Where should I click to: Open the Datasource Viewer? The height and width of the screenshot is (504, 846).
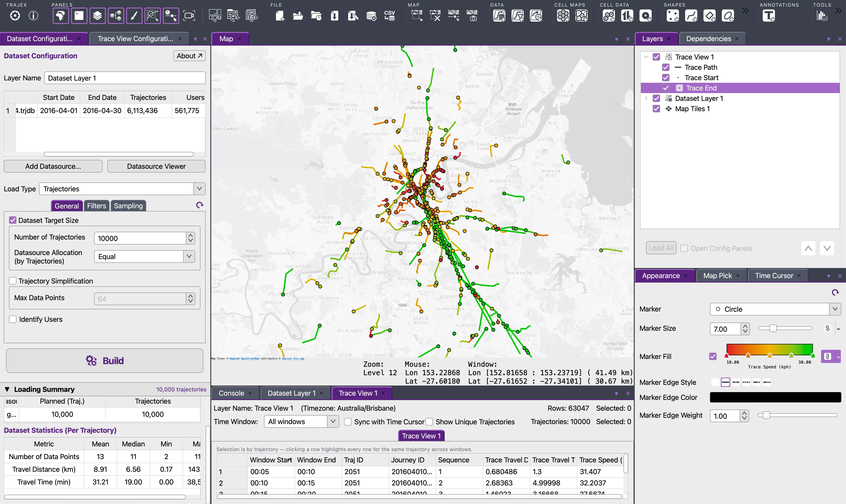[x=156, y=166]
